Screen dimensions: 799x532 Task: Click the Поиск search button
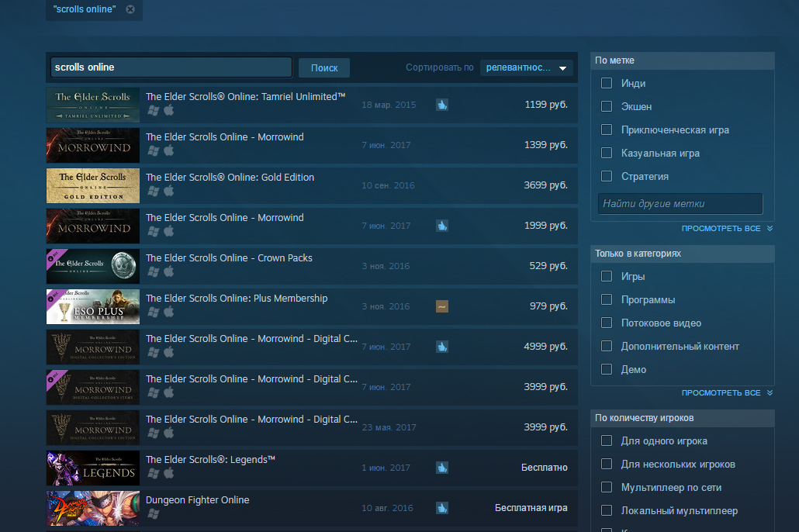(x=324, y=67)
